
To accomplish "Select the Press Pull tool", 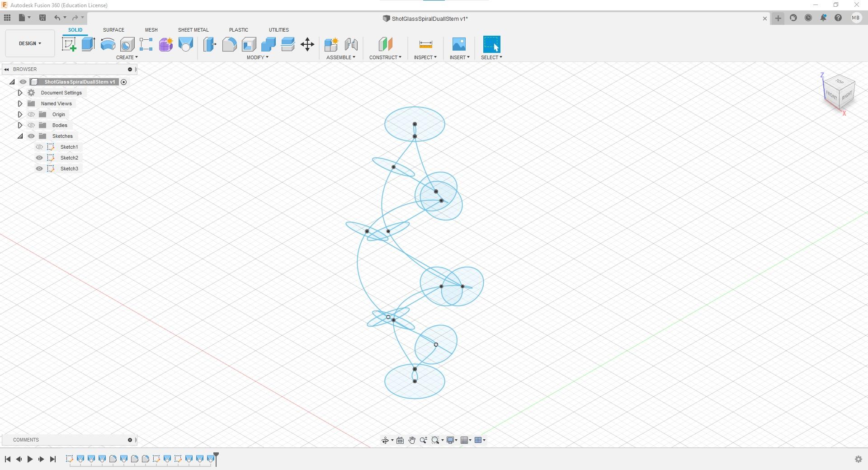I will click(x=210, y=44).
